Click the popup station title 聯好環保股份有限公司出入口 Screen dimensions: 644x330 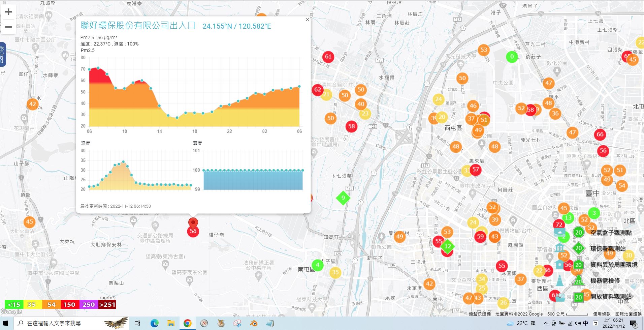click(138, 26)
